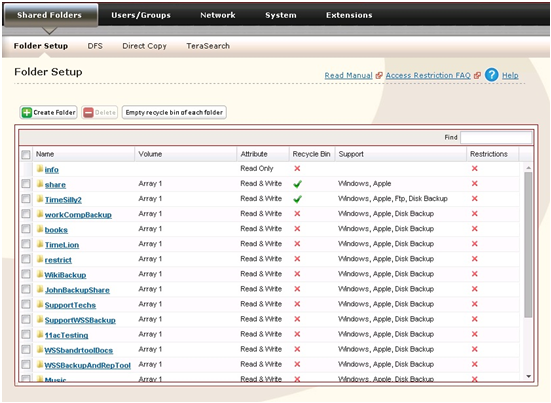Open the Access Restriction FAQ link
The image size is (551, 403).
click(428, 75)
